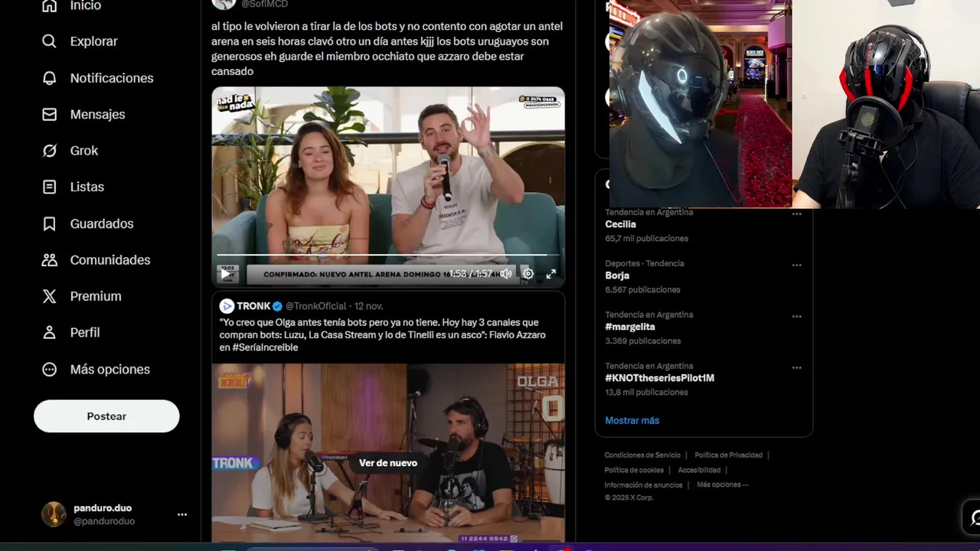980x551 pixels.
Task: Open @TronkOficial handle link
Action: [316, 306]
